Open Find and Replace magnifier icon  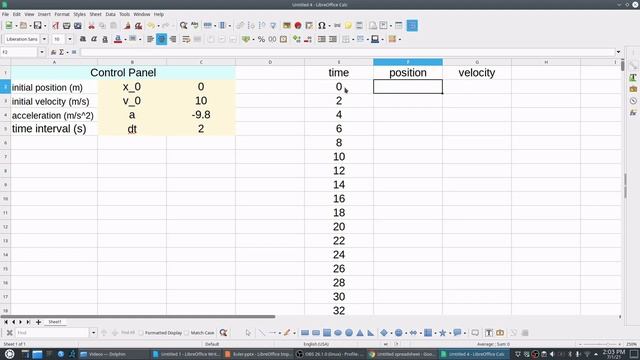click(x=184, y=26)
